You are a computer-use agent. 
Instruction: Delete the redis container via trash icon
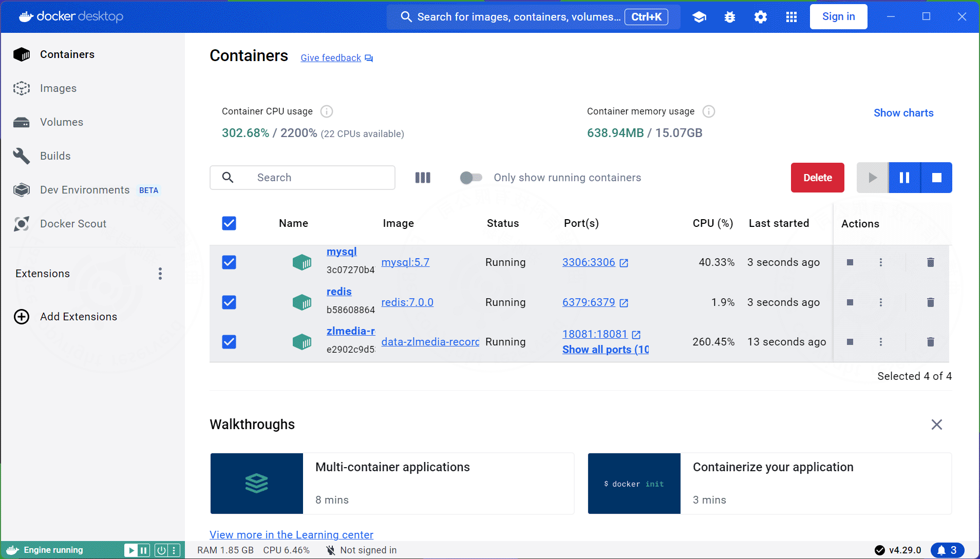click(930, 302)
